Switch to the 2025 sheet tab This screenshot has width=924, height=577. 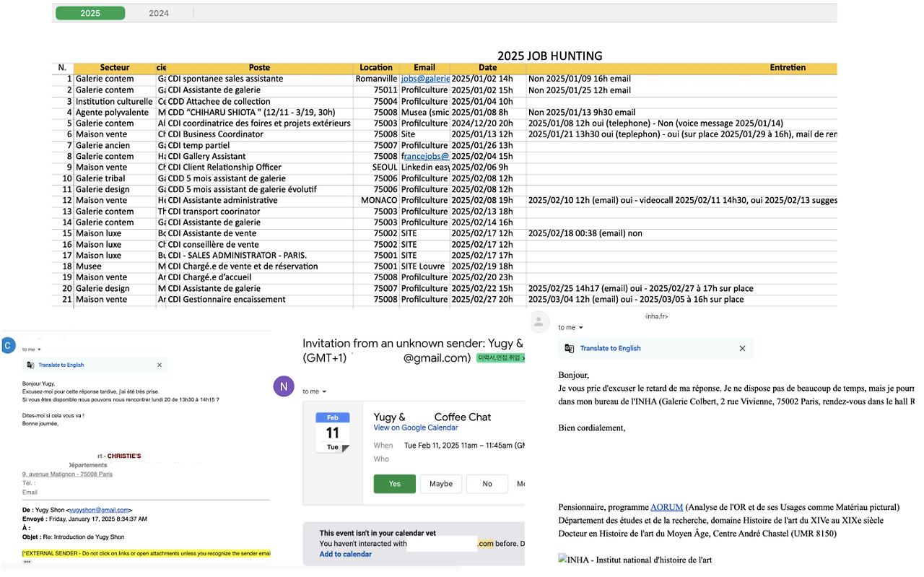pyautogui.click(x=90, y=13)
